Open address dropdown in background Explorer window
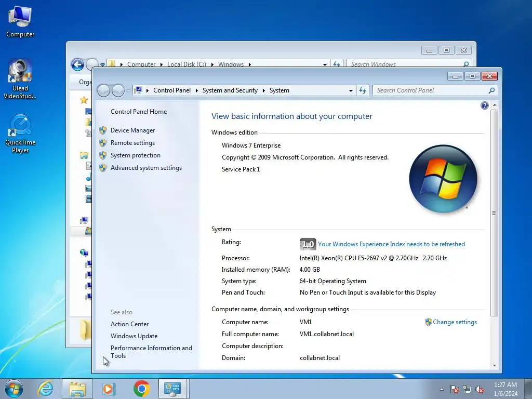The height and width of the screenshot is (399, 532). point(325,64)
